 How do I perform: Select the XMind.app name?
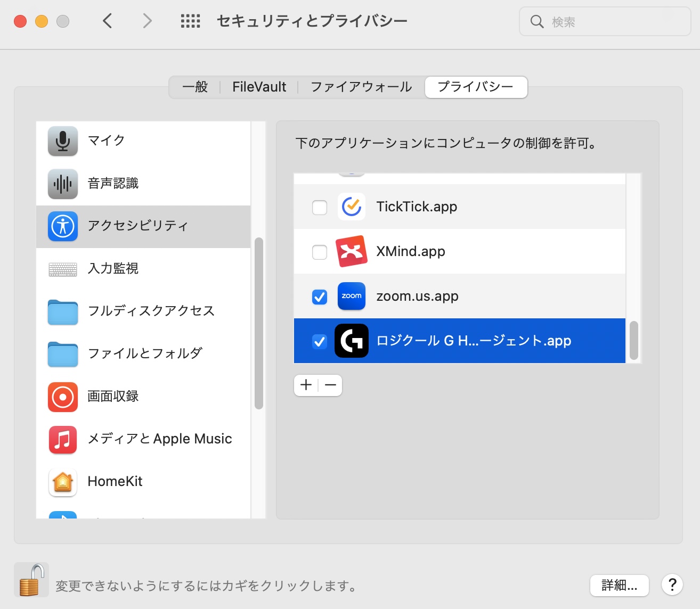(411, 252)
